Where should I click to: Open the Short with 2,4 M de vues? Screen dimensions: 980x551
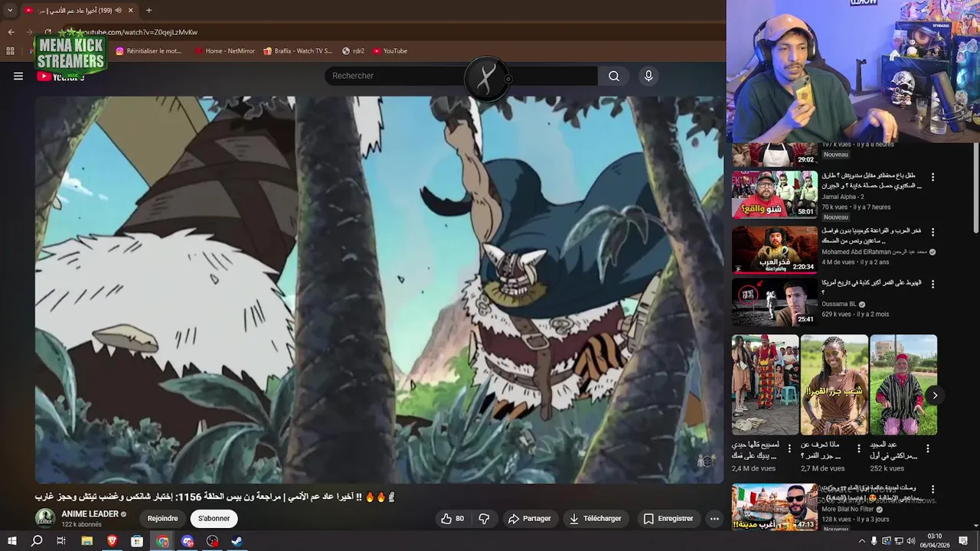tap(765, 385)
